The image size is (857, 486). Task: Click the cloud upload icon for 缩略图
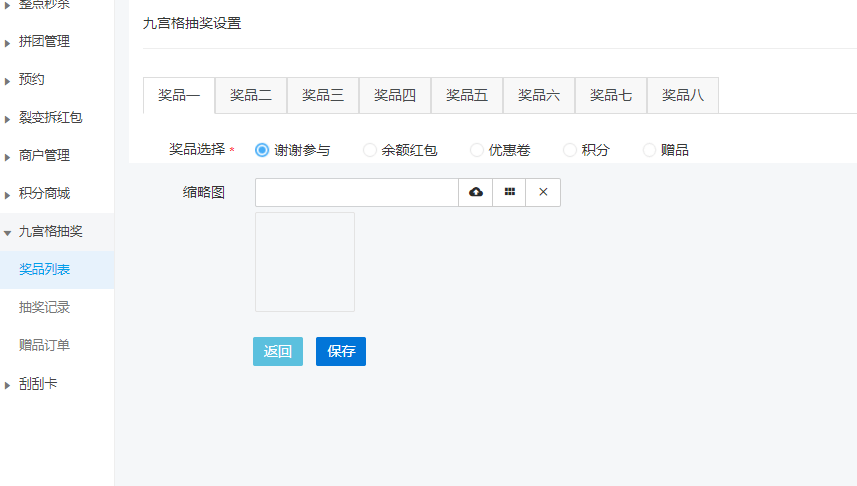click(x=476, y=192)
